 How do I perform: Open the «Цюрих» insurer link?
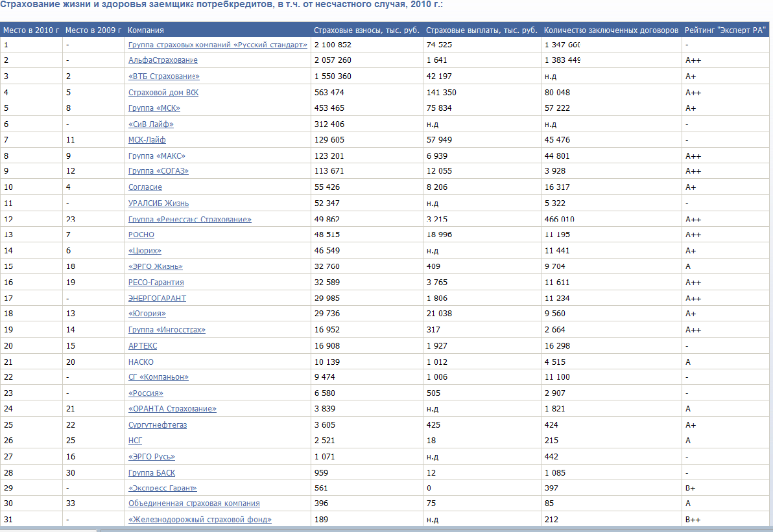point(145,250)
